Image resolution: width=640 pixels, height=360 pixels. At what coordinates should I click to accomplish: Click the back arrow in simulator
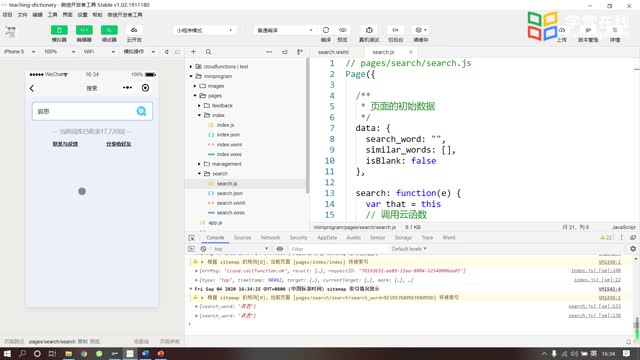click(x=32, y=88)
